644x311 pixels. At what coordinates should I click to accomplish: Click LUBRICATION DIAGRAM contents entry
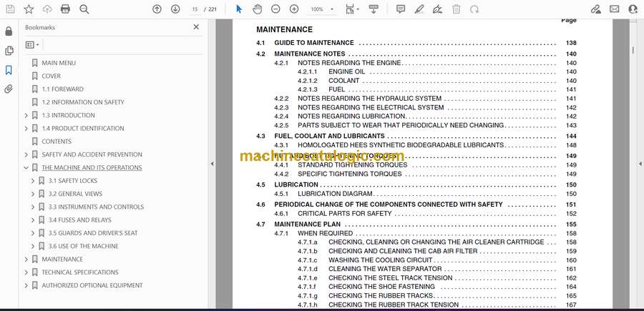point(335,194)
